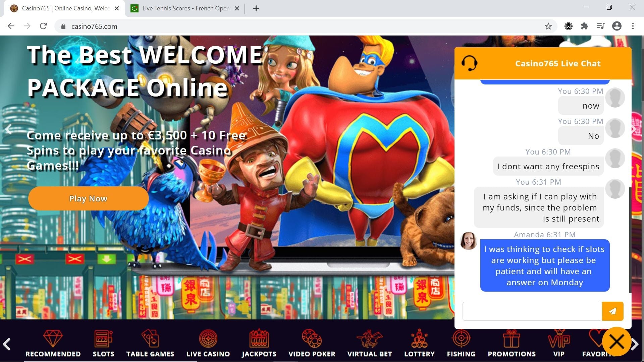
Task: Open the Promotions category
Action: point(512,343)
